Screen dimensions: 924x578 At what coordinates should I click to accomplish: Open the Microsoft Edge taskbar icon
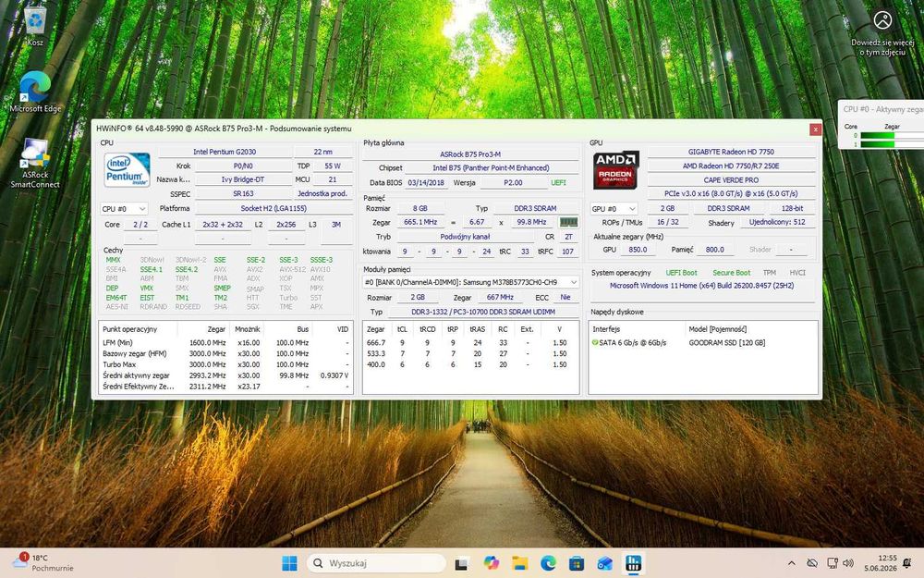point(548,563)
